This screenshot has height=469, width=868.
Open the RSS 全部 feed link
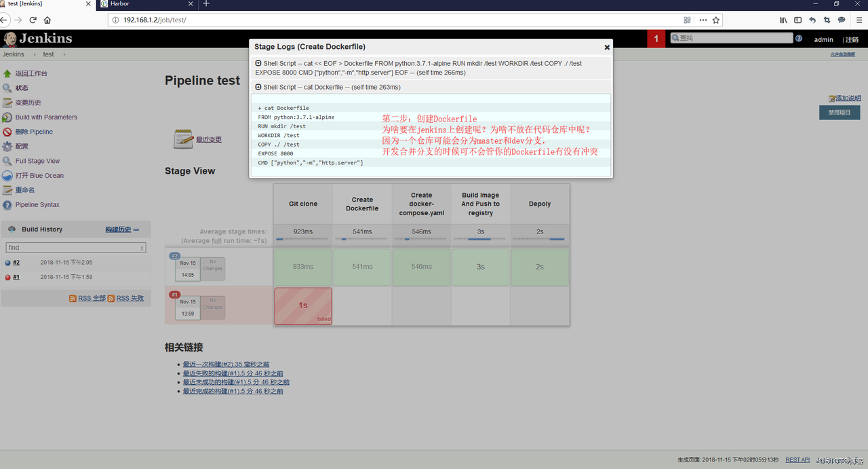coord(92,299)
